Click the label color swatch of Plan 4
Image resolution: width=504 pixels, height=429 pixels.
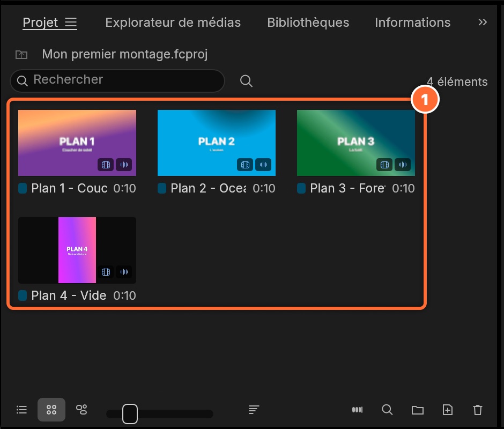point(23,295)
